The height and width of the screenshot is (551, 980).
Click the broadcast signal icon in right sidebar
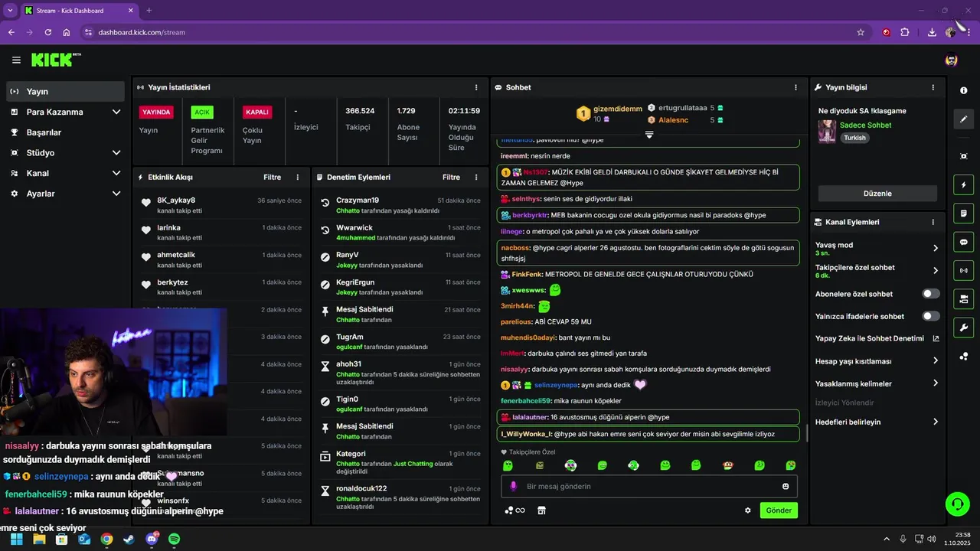pos(963,270)
